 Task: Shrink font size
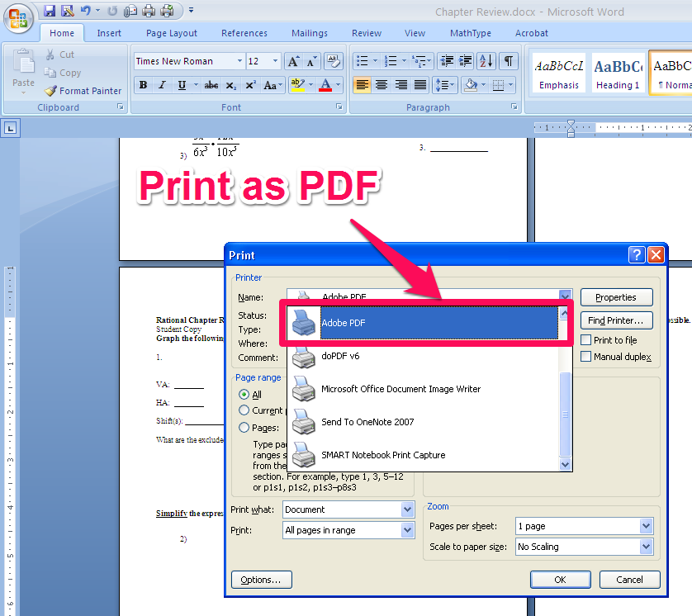click(x=311, y=61)
